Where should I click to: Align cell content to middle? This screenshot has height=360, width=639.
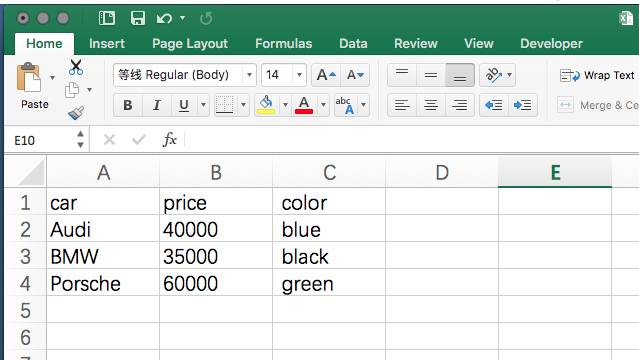click(431, 75)
